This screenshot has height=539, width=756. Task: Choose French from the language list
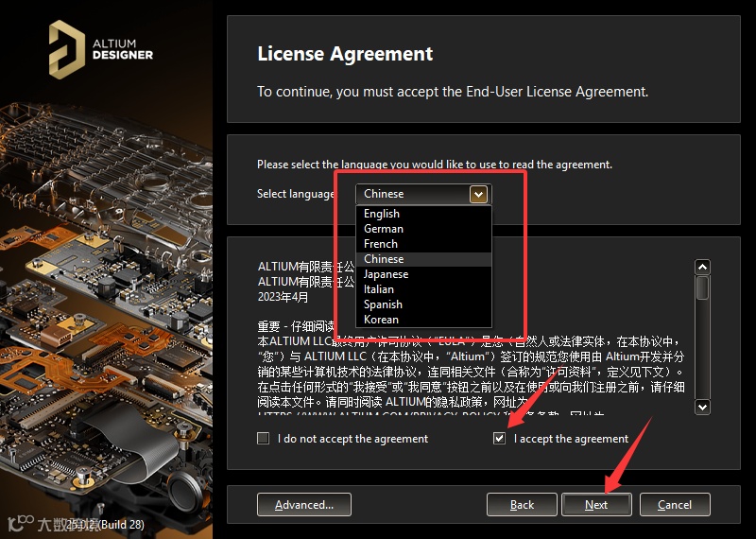[423, 244]
